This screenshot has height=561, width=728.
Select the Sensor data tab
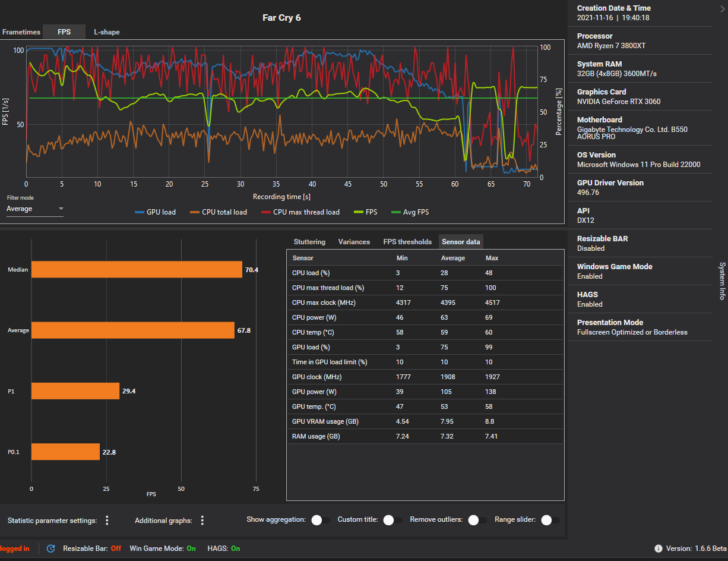(461, 242)
